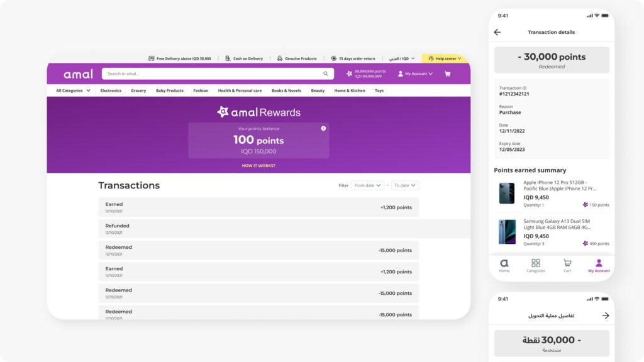Open the Toys category
The height and width of the screenshot is (362, 644).
point(379,90)
